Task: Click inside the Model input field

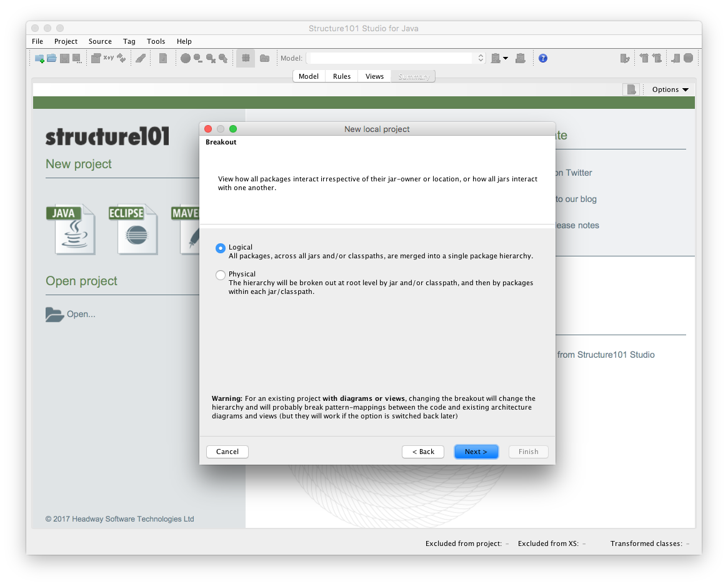Action: pyautogui.click(x=391, y=58)
